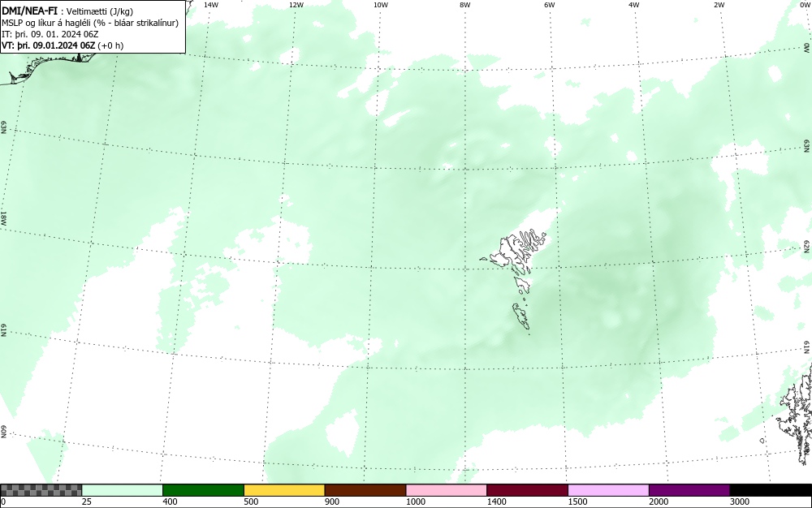Click the southernmost Faroe island Suðuroy

[x=521, y=316]
